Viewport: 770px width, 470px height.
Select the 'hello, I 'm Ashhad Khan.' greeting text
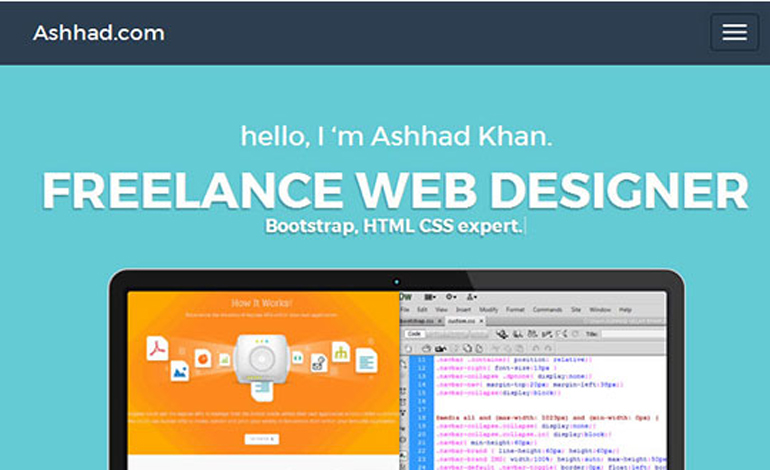point(396,136)
